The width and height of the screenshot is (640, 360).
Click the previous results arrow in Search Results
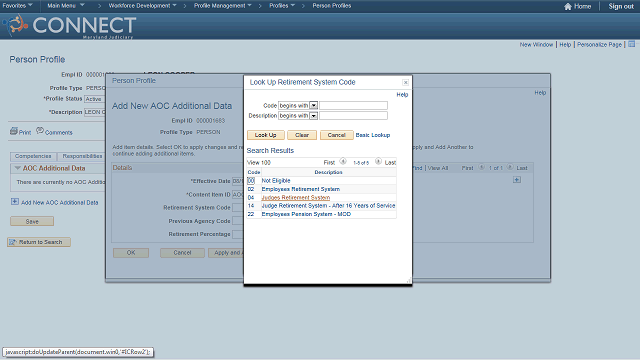tap(343, 162)
